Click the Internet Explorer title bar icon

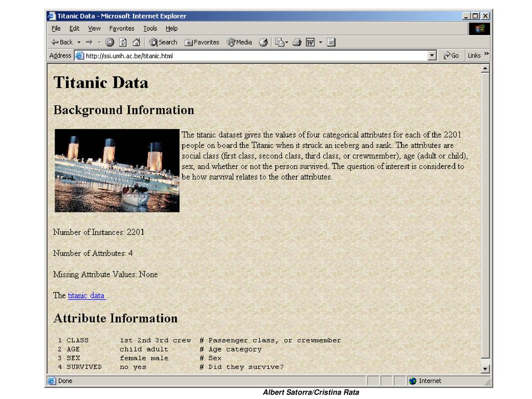coord(52,16)
